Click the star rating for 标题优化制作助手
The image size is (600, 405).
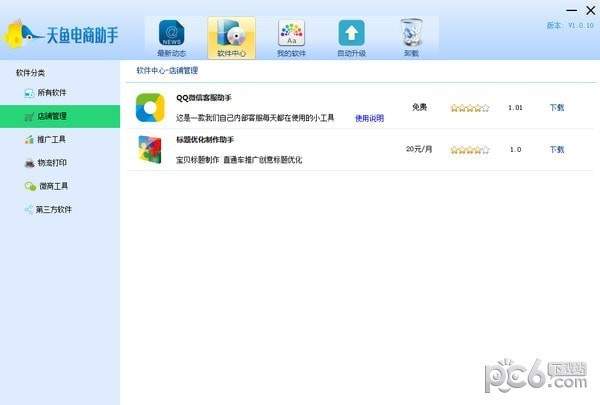(469, 150)
